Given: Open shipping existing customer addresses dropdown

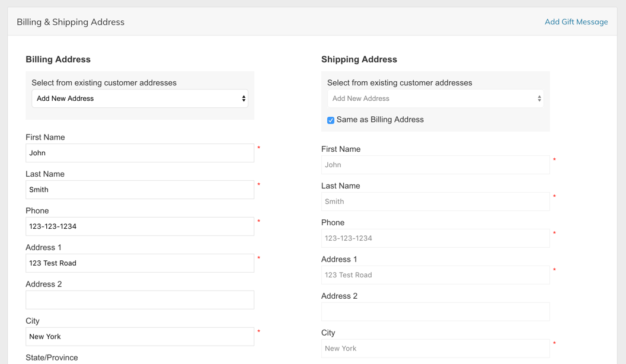Looking at the screenshot, I should pyautogui.click(x=435, y=98).
